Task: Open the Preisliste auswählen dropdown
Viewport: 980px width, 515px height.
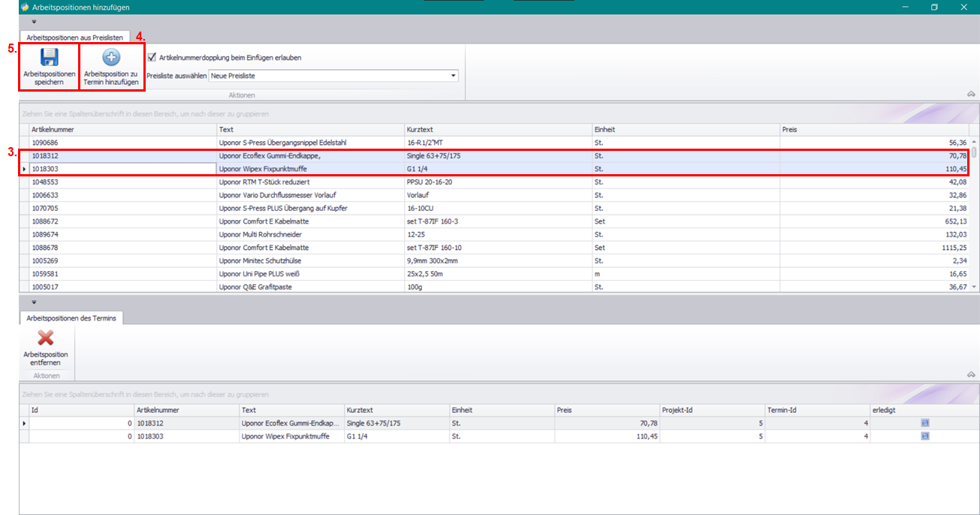Action: (453, 76)
